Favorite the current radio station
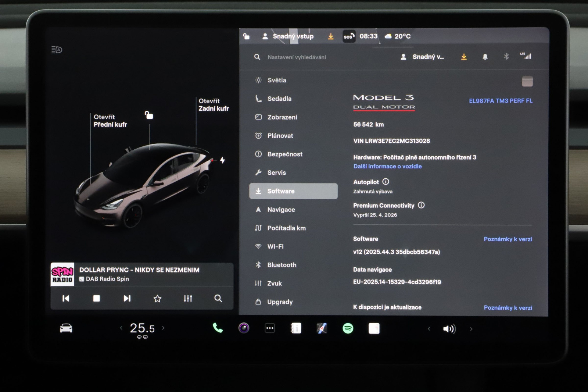 [x=157, y=298]
